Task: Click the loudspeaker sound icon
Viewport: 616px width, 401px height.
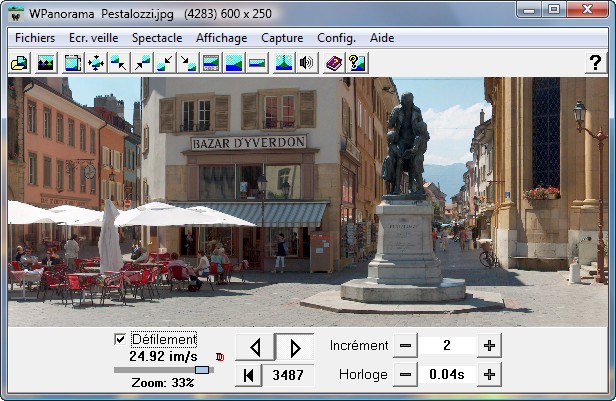Action: point(307,63)
